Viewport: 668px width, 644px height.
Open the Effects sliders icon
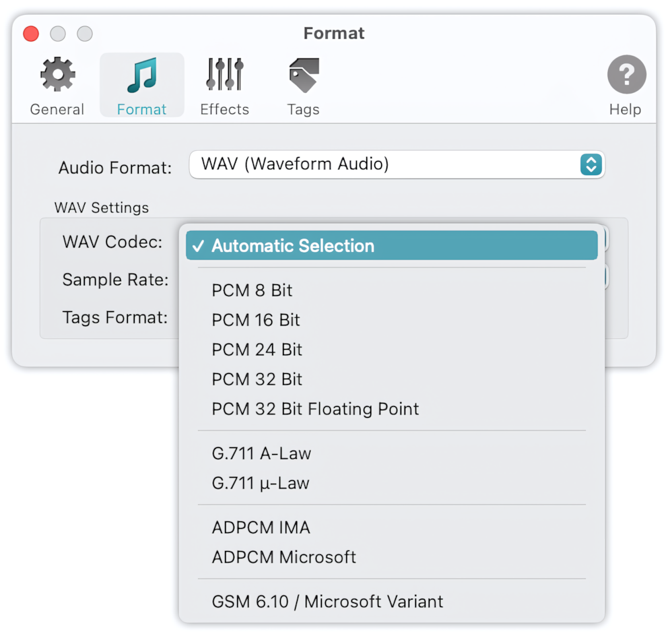[x=224, y=74]
